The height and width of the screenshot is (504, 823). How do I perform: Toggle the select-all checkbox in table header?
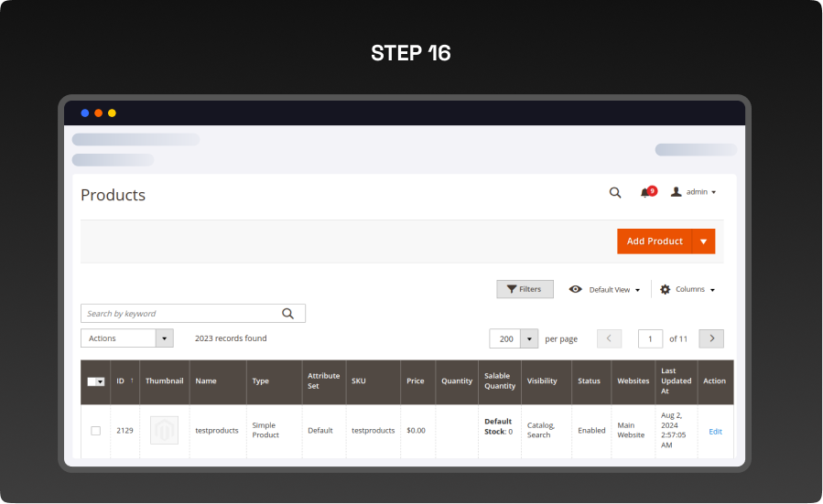92,381
